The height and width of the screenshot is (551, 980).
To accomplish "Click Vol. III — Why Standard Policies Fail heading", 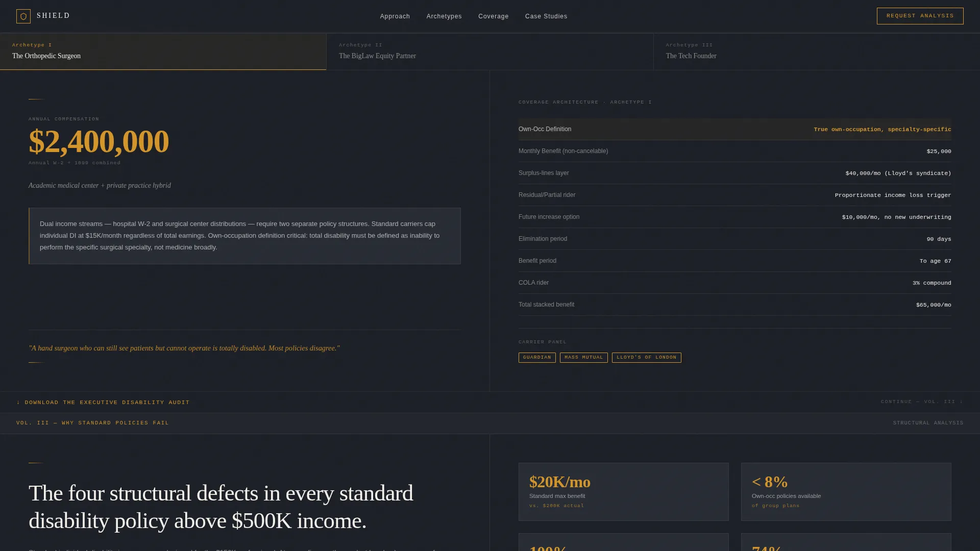I will [x=92, y=423].
